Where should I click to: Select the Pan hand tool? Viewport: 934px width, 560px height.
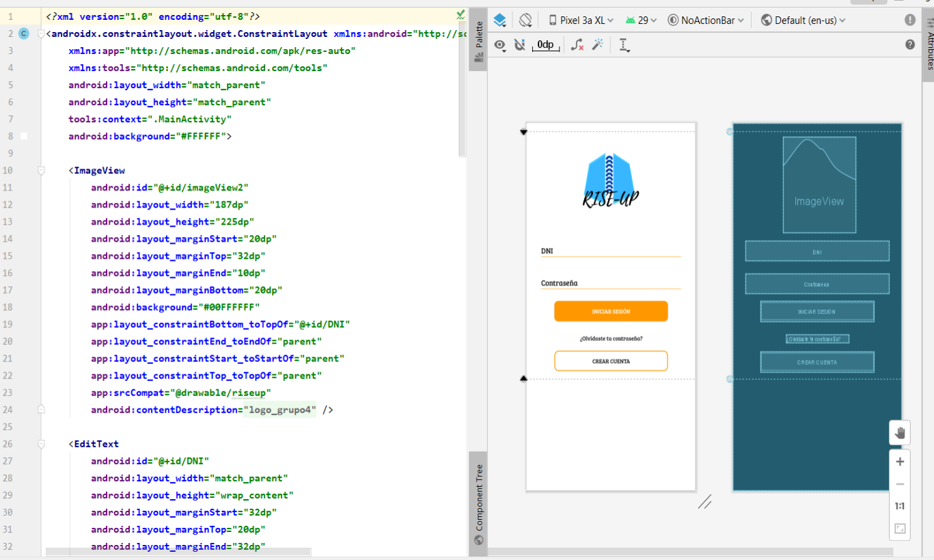click(900, 432)
